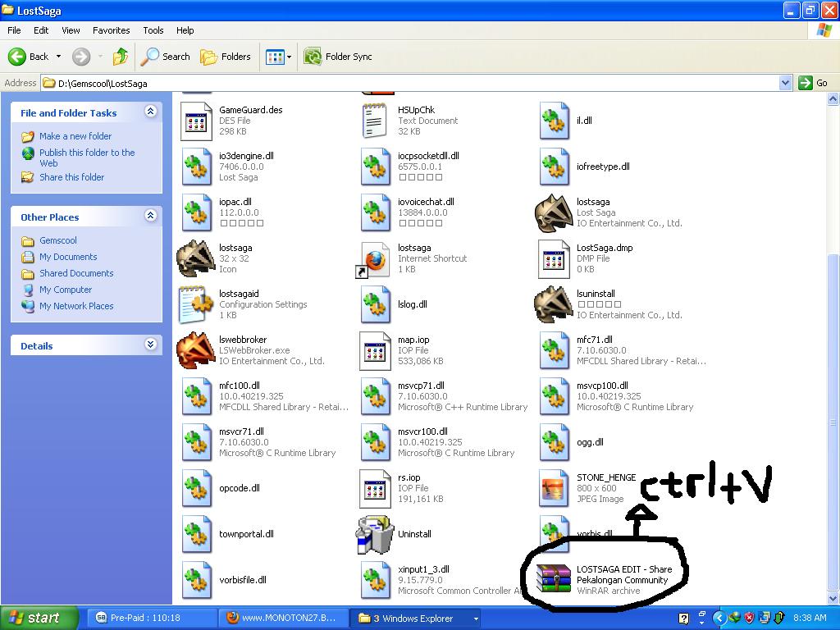The image size is (840, 630).
Task: Select the rs.iop file icon
Action: (x=375, y=489)
